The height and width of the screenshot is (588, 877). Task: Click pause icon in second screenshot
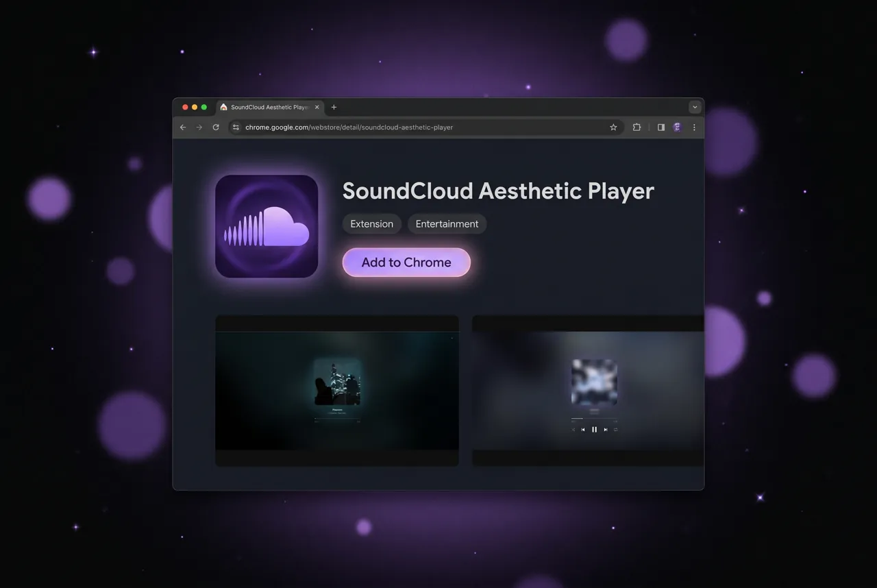coord(594,430)
